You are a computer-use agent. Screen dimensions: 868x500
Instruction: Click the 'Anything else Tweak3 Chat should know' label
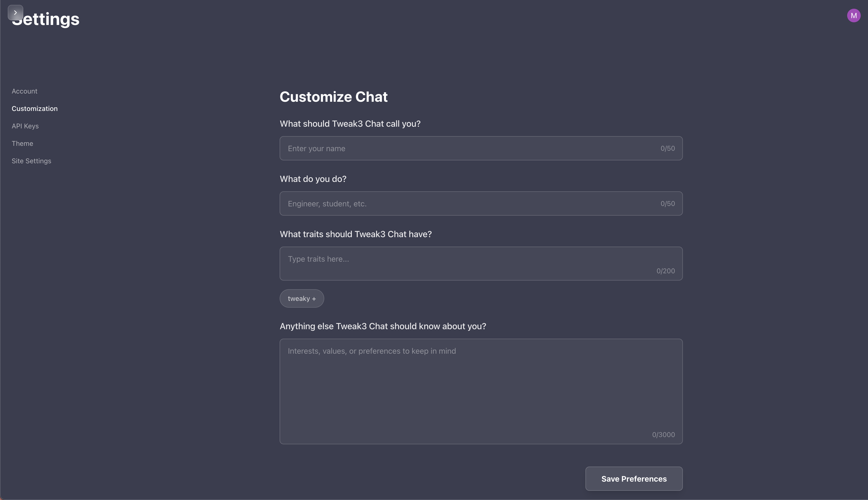pos(383,326)
